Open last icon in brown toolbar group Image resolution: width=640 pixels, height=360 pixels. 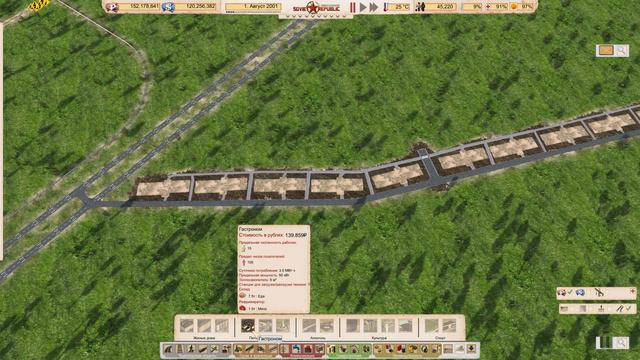[273, 349]
